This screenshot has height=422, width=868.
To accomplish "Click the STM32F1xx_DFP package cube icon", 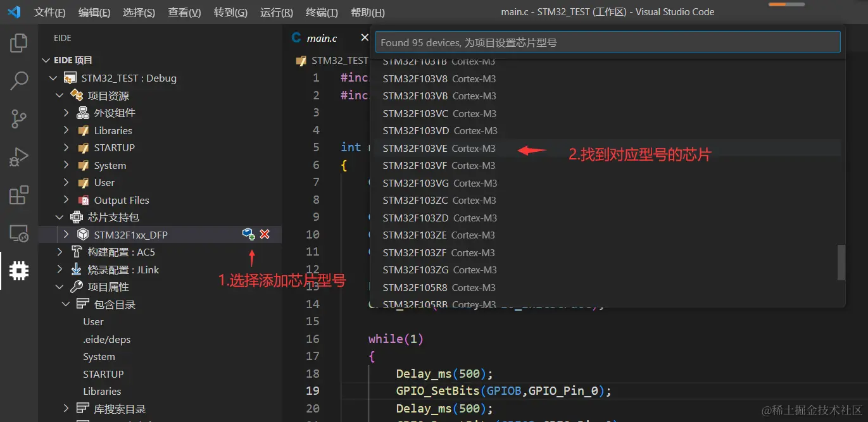I will point(83,235).
